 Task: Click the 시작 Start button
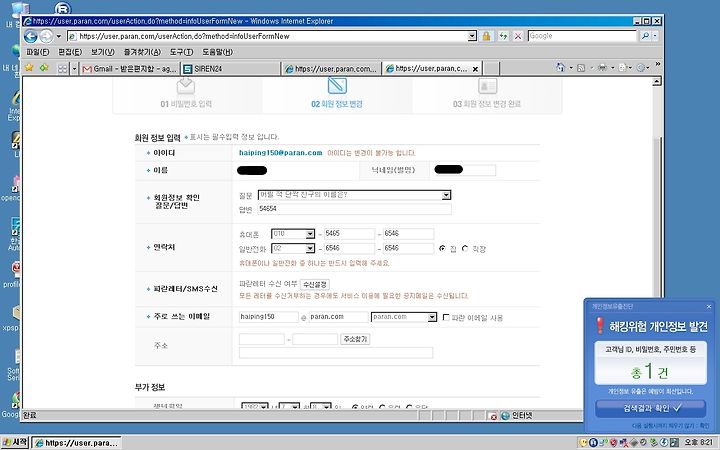coord(15,443)
